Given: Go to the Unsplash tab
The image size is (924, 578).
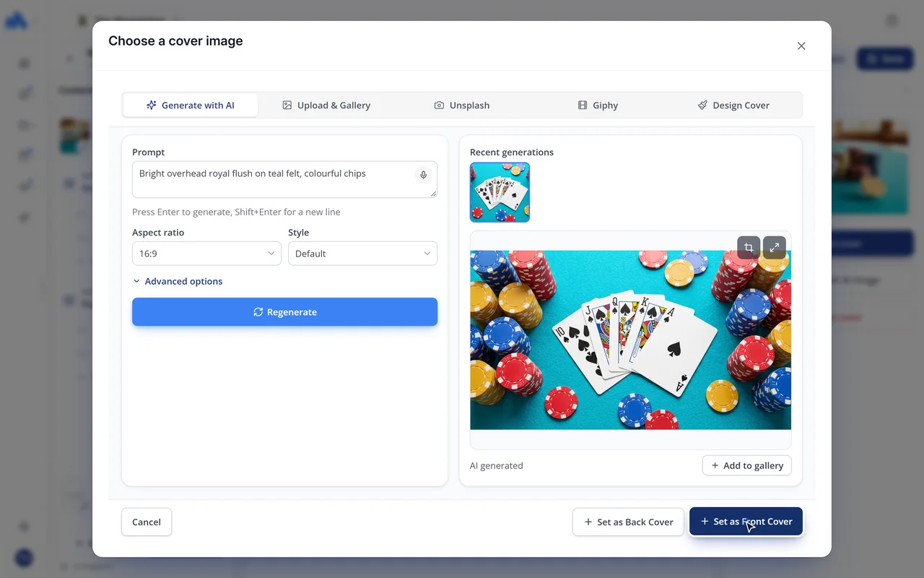Looking at the screenshot, I should click(x=462, y=105).
